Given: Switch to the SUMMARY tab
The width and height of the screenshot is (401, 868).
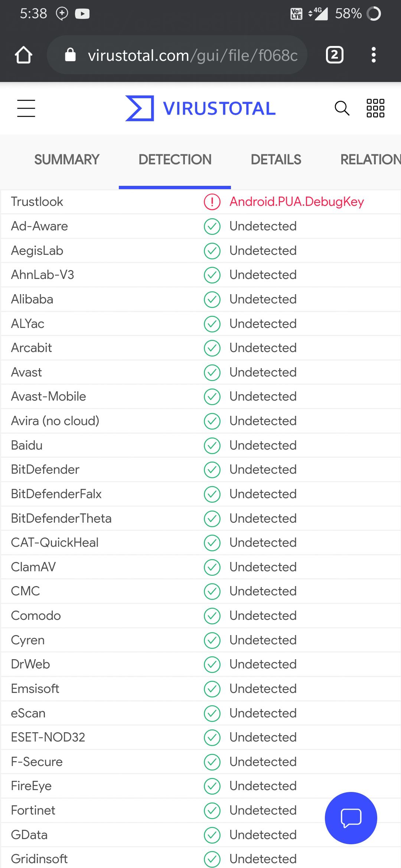Looking at the screenshot, I should (x=67, y=160).
